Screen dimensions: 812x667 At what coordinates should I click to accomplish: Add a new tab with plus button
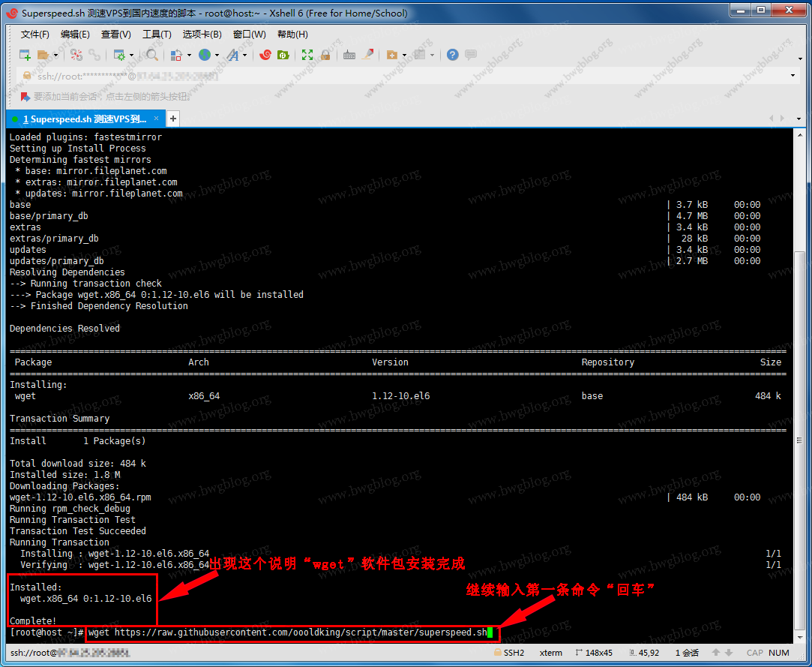(173, 119)
